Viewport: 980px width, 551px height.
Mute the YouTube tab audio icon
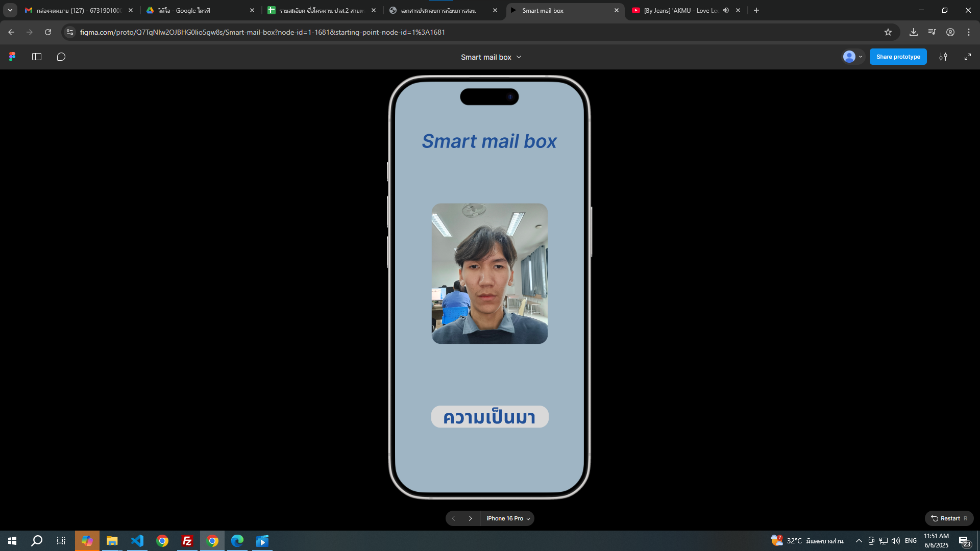tap(726, 10)
